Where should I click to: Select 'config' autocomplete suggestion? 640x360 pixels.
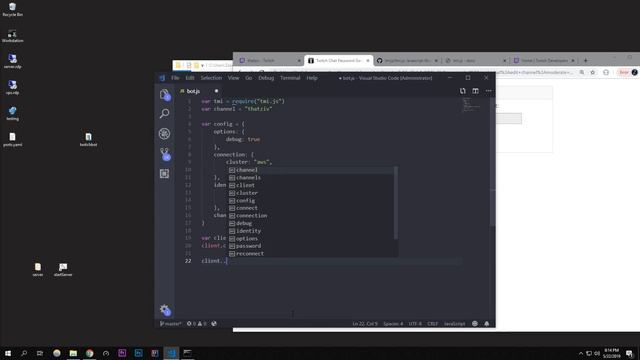313,200
